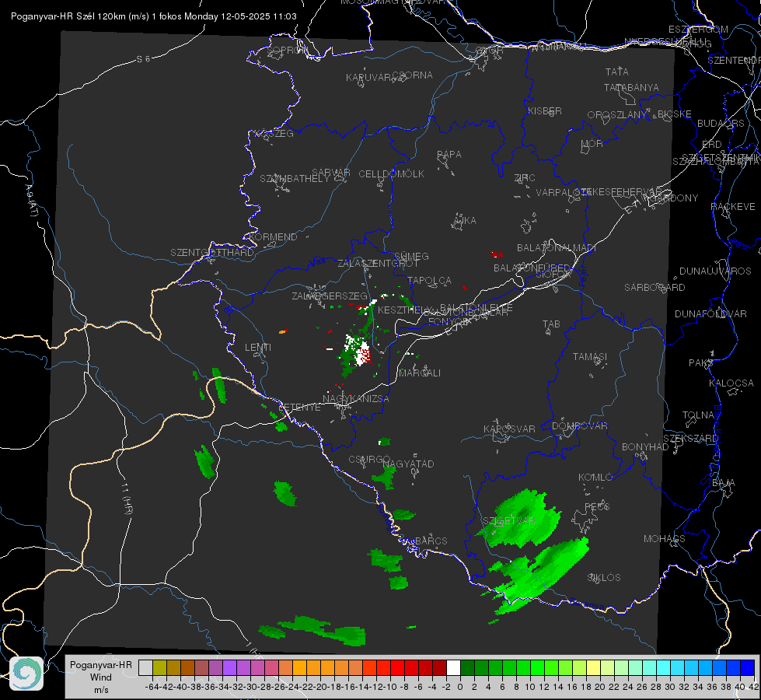Click the KOMLO city label

[x=595, y=478]
